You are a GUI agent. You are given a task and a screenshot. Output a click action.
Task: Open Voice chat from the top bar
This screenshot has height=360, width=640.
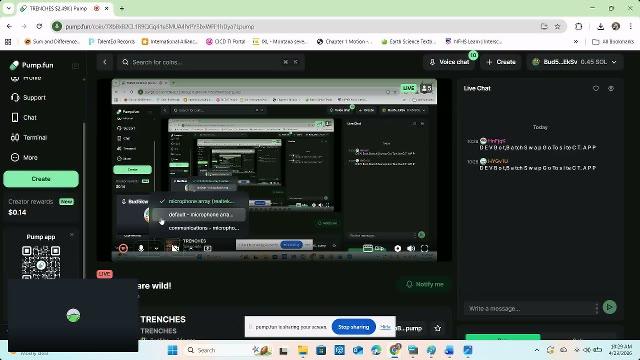point(449,62)
